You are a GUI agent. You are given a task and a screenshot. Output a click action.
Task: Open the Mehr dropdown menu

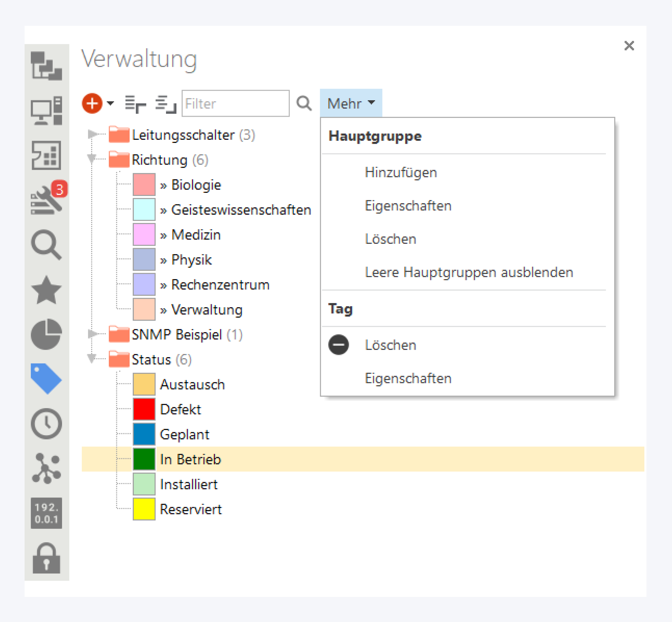pyautogui.click(x=351, y=103)
